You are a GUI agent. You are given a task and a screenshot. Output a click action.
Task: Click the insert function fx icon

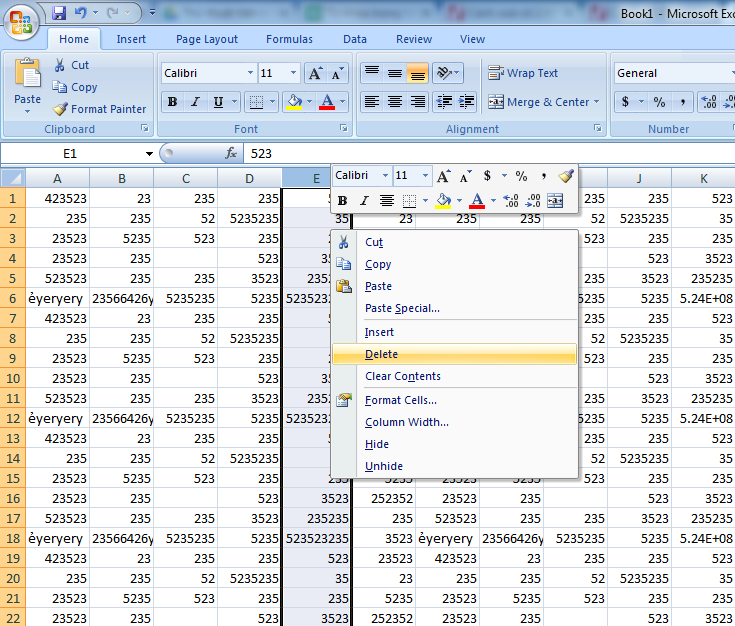tap(231, 153)
